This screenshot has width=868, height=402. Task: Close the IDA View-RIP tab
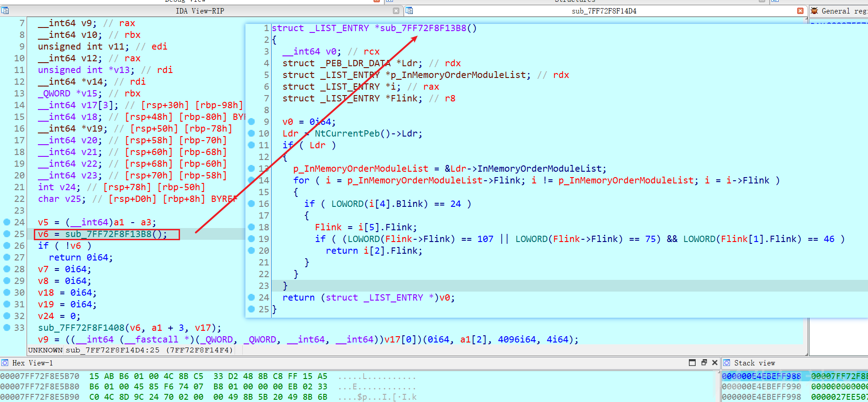pyautogui.click(x=396, y=11)
